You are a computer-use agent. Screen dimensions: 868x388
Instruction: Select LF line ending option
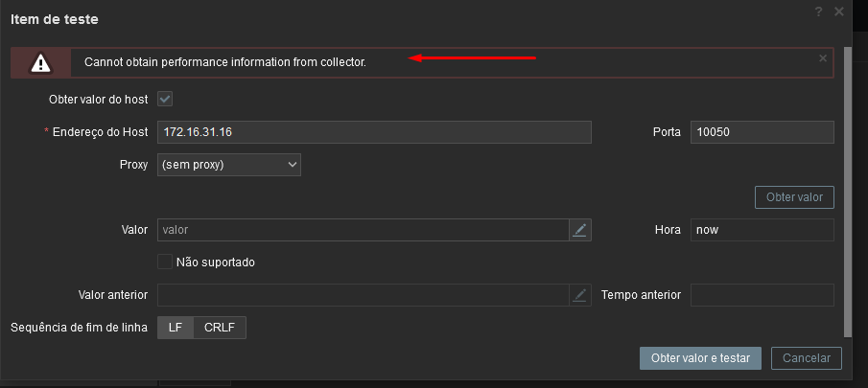pyautogui.click(x=176, y=328)
